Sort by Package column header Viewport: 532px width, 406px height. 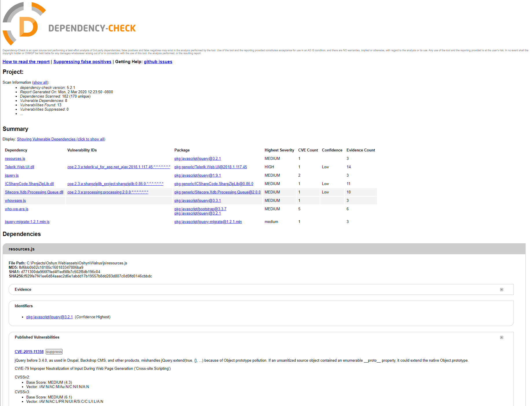(x=182, y=150)
